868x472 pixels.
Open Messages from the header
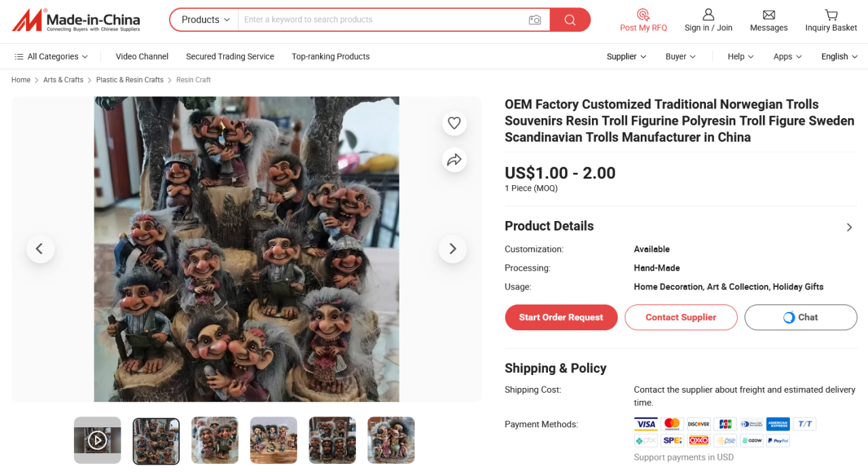[x=768, y=20]
